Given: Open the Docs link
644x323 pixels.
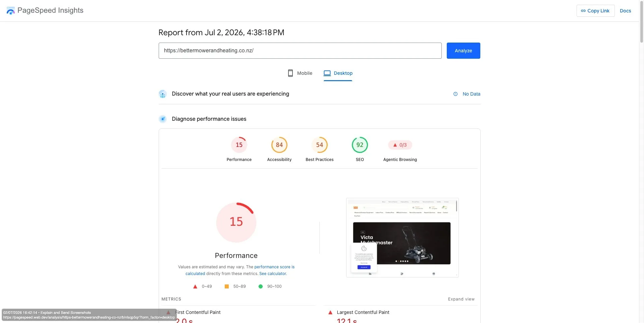Looking at the screenshot, I should coord(625,11).
